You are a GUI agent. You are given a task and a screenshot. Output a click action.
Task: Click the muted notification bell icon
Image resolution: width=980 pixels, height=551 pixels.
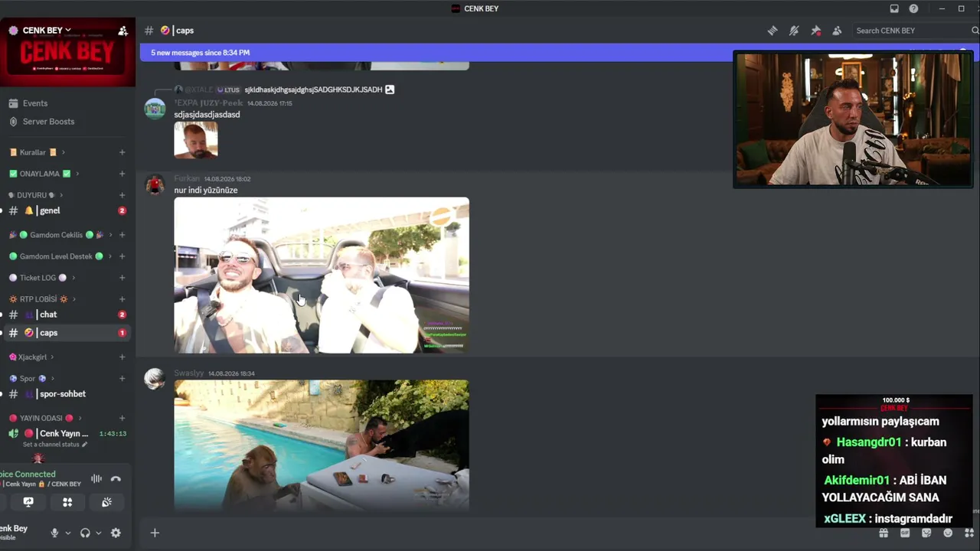pos(794,31)
